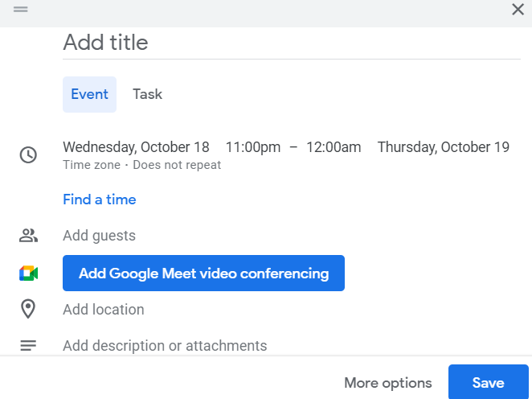Change start date Wednesday, October 18
The image size is (532, 399).
136,147
